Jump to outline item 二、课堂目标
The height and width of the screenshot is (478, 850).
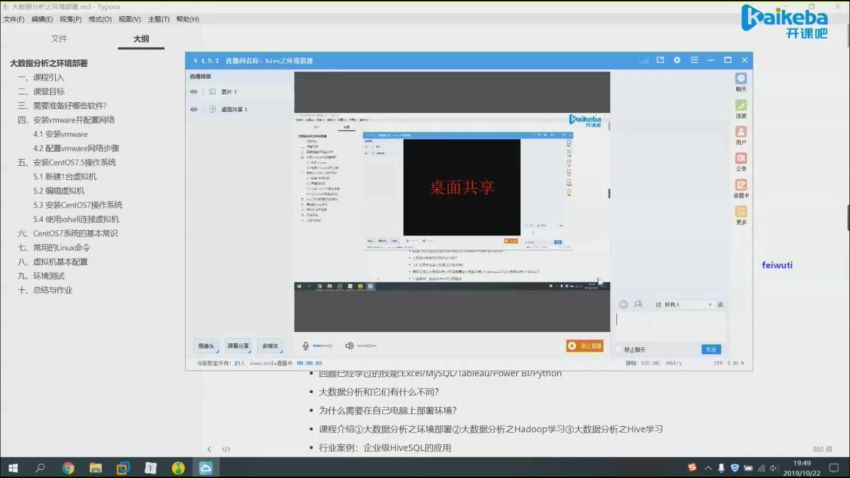click(41, 92)
